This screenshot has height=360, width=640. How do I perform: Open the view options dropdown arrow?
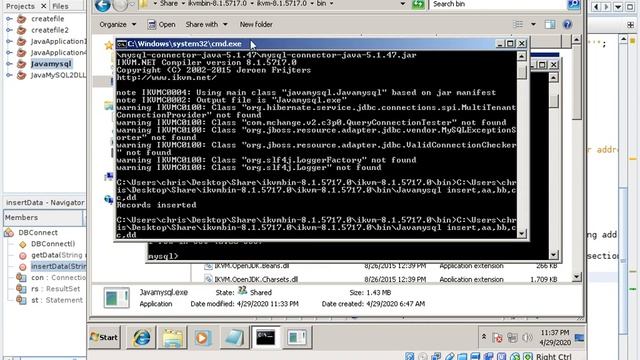tap(533, 24)
